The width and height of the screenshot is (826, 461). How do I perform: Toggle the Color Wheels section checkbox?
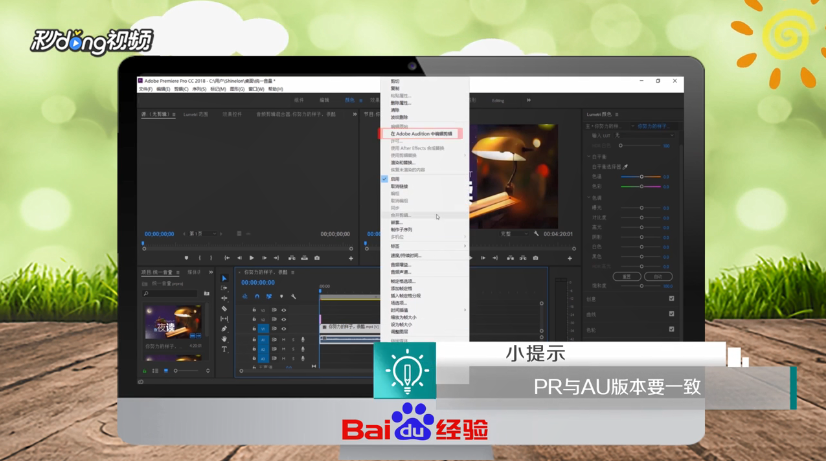click(672, 329)
